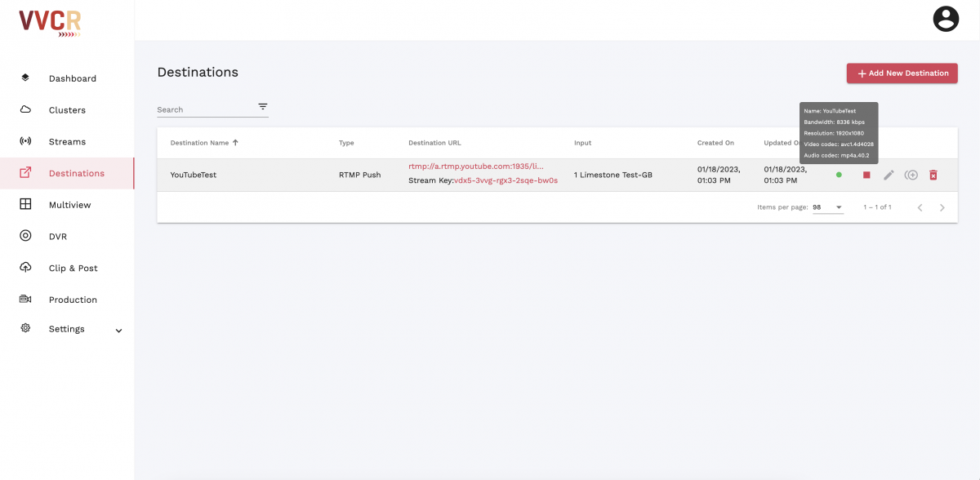
Task: Click the Input column header
Action: coord(582,143)
